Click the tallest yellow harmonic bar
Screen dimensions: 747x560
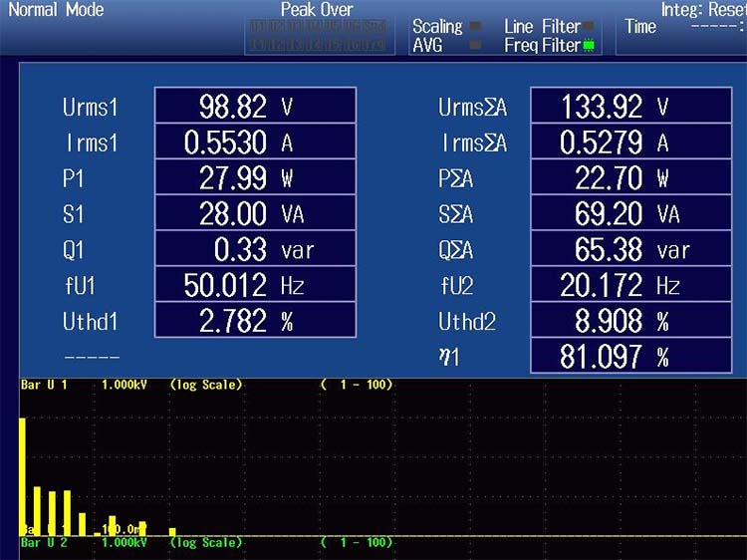(x=23, y=475)
